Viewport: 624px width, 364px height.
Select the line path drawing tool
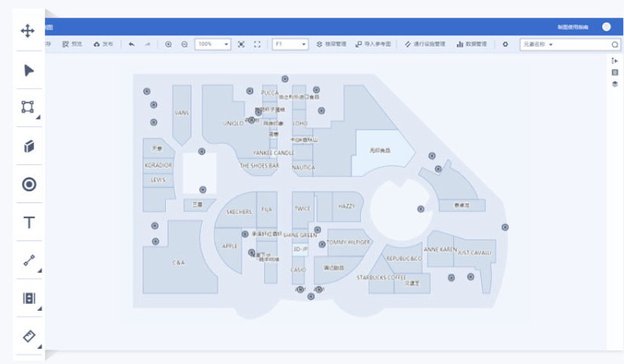[x=28, y=261]
